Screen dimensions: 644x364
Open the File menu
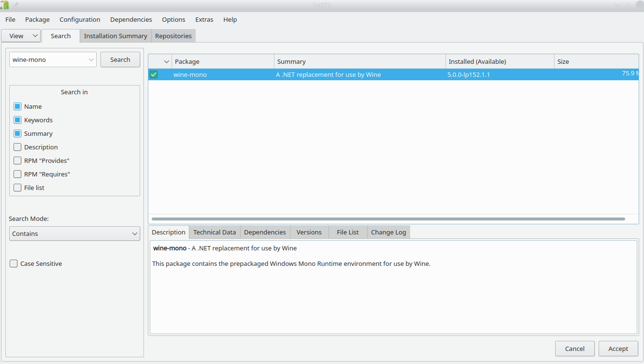tap(10, 19)
